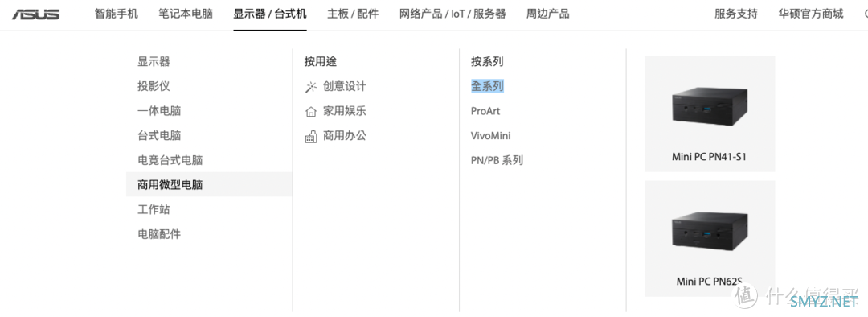Viewport: 868px width, 317px height.
Task: Choose 商用办公 under 按用途
Action: click(x=344, y=136)
